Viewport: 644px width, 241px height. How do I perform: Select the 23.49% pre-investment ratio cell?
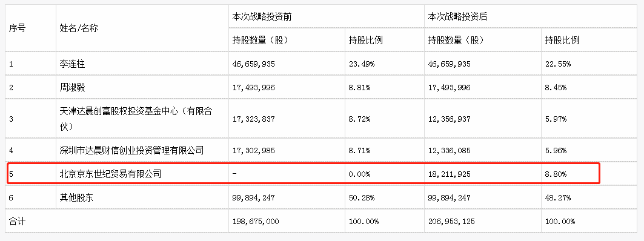point(360,64)
